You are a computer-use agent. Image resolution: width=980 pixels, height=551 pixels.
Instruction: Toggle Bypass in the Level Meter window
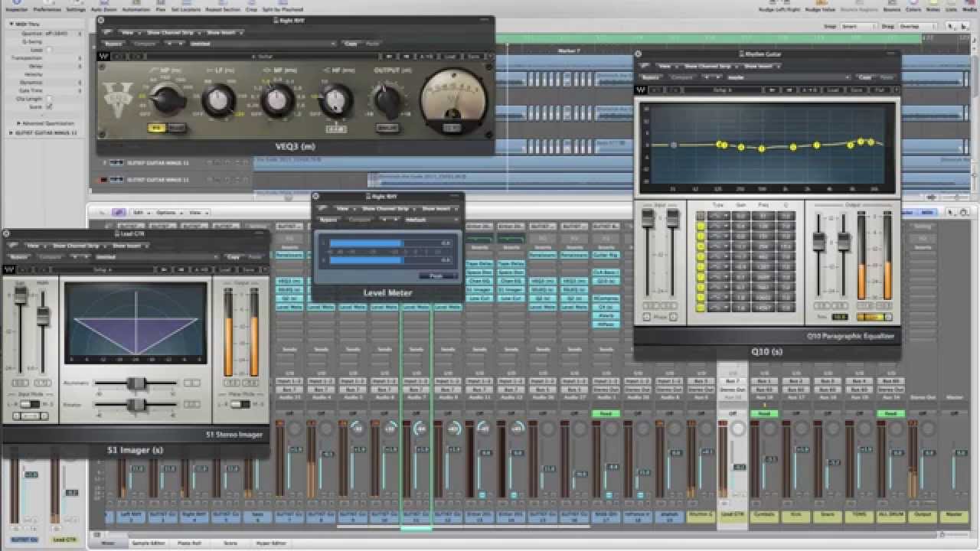tap(329, 219)
